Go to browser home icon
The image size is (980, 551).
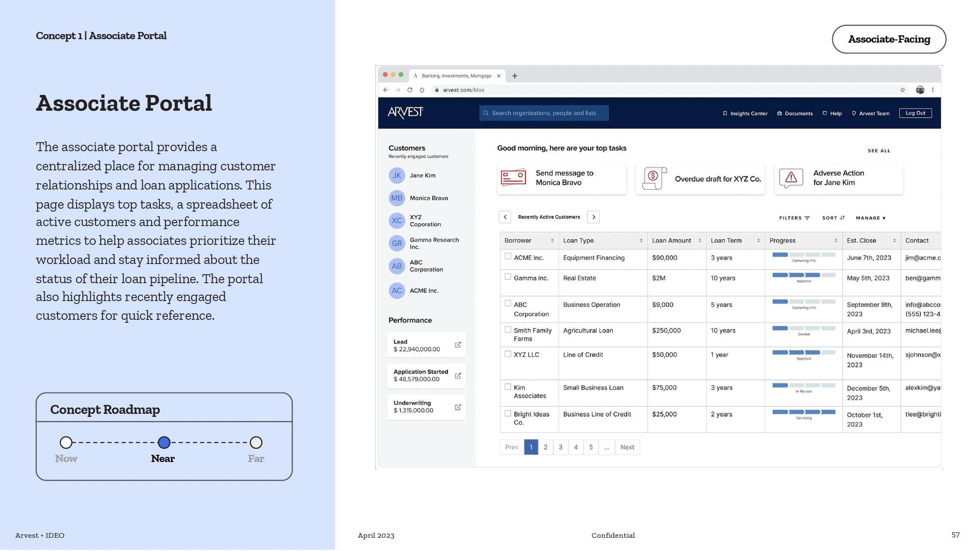point(422,90)
